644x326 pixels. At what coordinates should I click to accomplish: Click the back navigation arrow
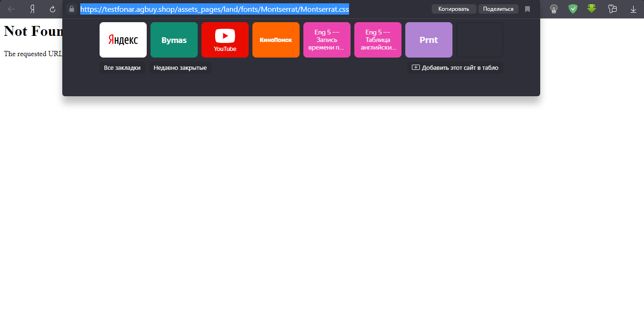(12, 9)
